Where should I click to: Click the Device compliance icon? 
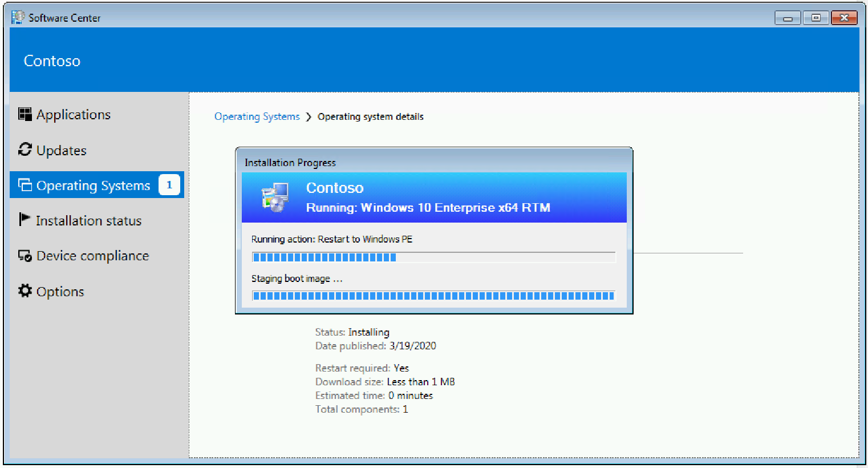point(25,256)
